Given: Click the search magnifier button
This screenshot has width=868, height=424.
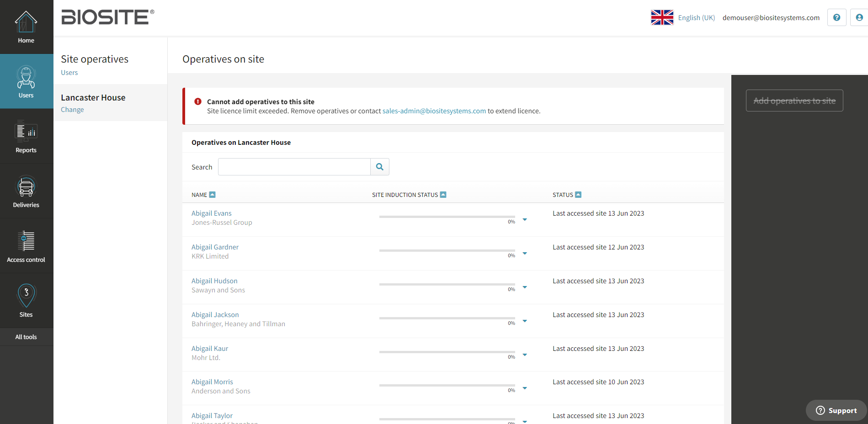Looking at the screenshot, I should pyautogui.click(x=379, y=167).
